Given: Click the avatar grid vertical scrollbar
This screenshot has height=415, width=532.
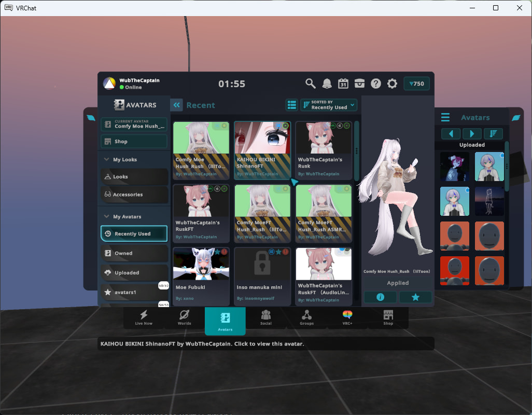Looking at the screenshot, I should [x=356, y=151].
